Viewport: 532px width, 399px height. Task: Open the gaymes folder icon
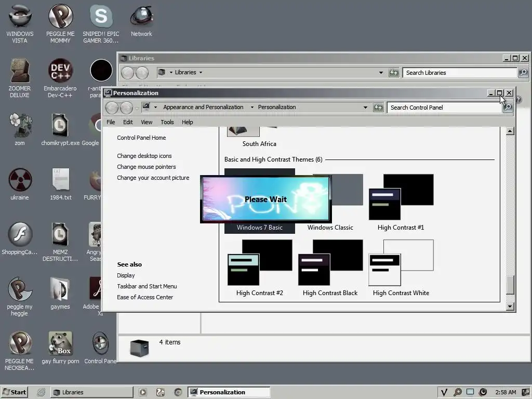[60, 293]
